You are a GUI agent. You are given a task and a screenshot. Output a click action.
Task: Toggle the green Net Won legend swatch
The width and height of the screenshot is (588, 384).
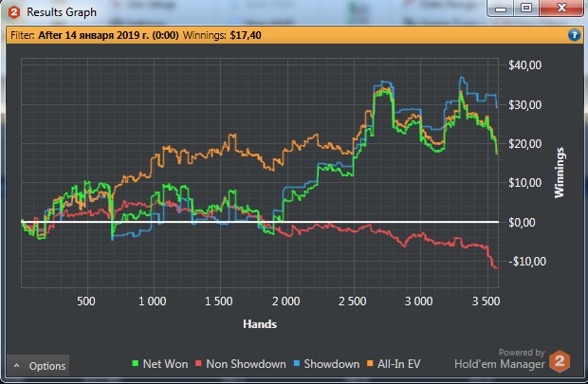[x=136, y=363]
